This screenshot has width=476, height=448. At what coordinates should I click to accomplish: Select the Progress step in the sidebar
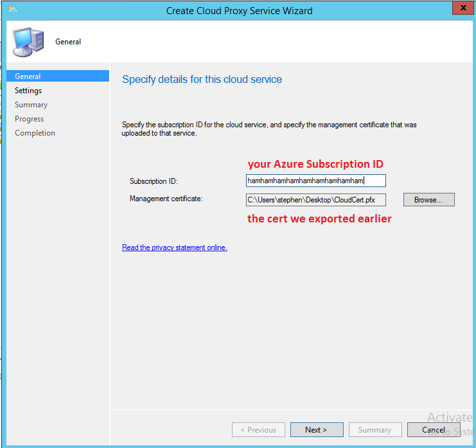[x=29, y=119]
